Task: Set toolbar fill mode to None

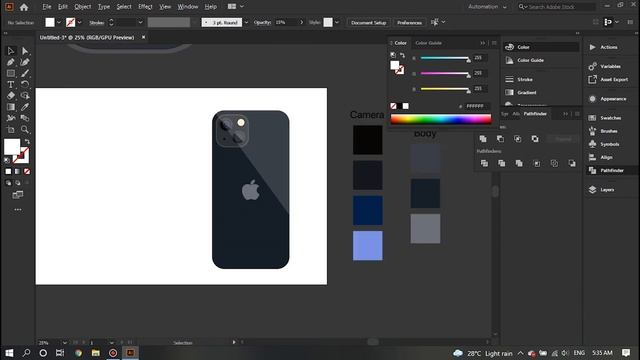Action: click(27, 171)
